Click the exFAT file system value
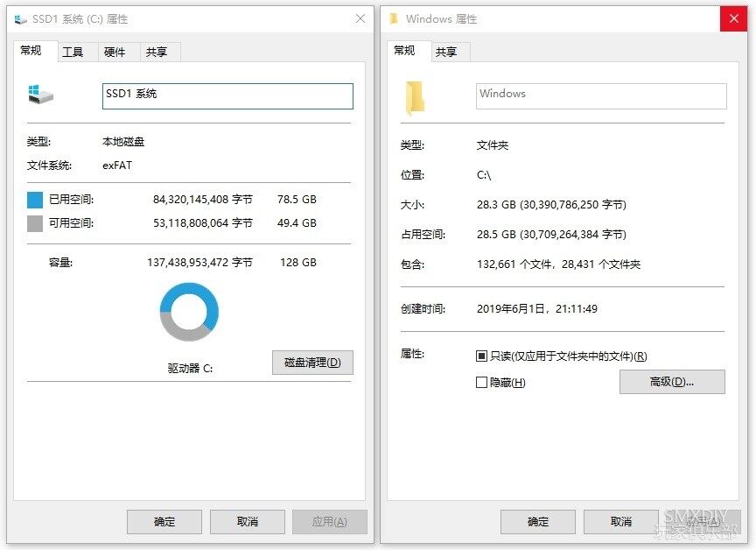Screen dimensions: 756x550 click(x=117, y=166)
